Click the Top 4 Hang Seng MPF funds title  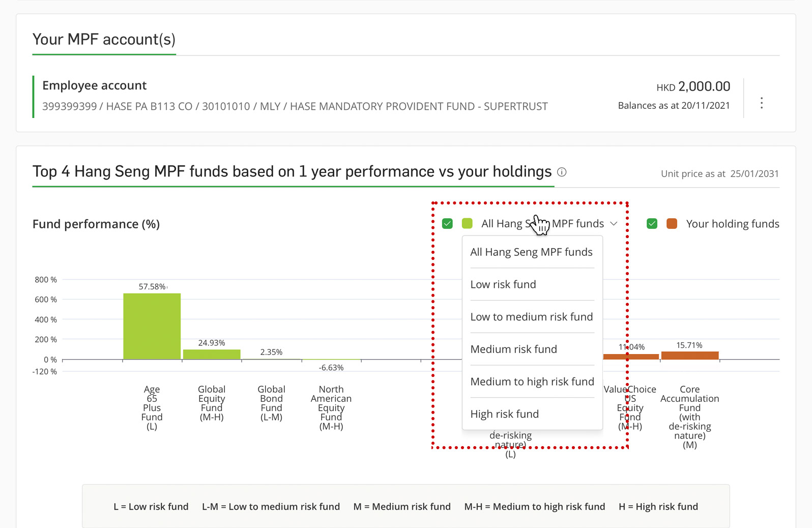coord(292,172)
